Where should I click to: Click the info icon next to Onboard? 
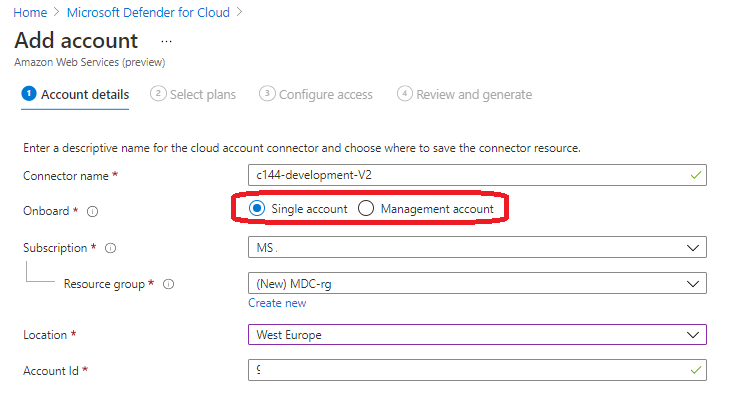[92, 212]
